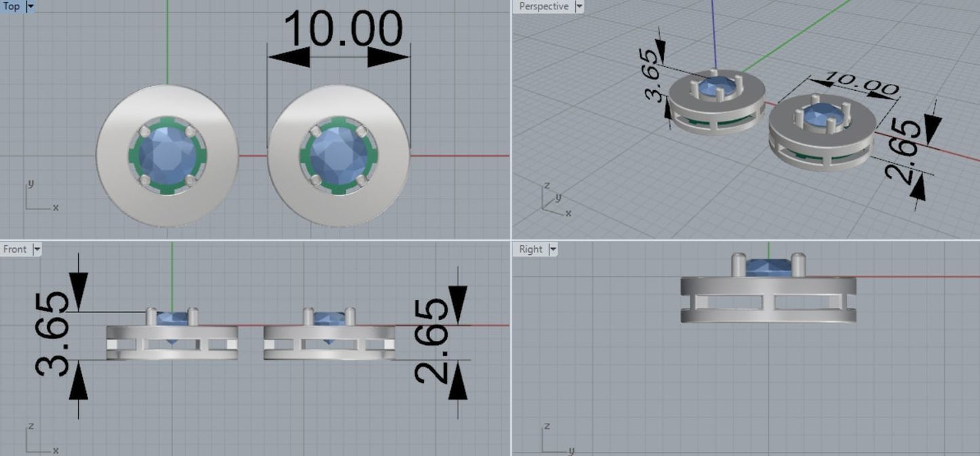Open the Top viewport dropdown arrow
The height and width of the screenshot is (456, 980).
click(30, 7)
